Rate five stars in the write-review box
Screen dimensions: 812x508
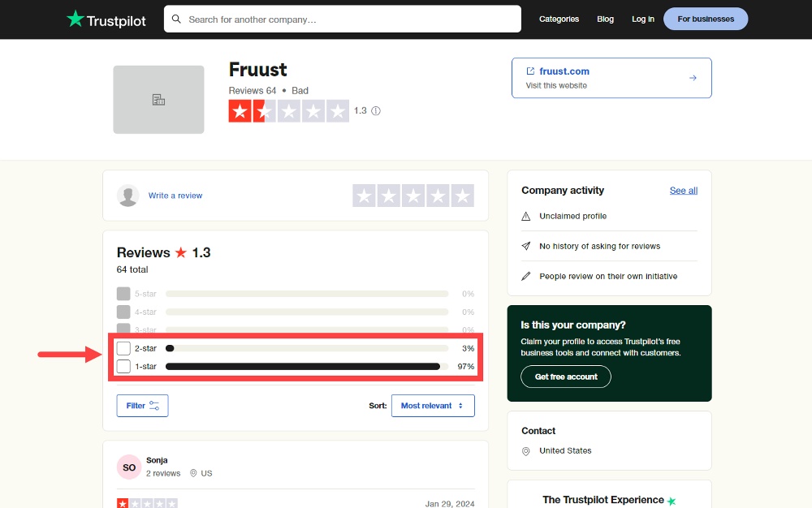point(463,196)
